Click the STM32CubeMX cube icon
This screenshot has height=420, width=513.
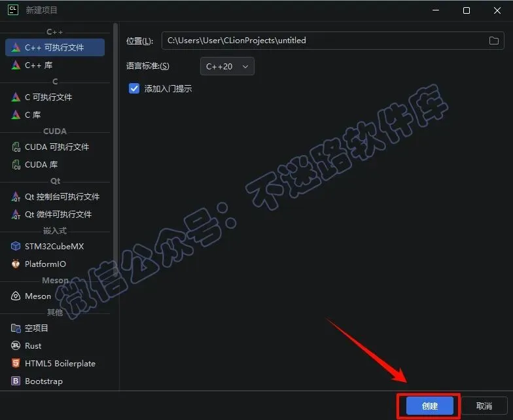[16, 246]
